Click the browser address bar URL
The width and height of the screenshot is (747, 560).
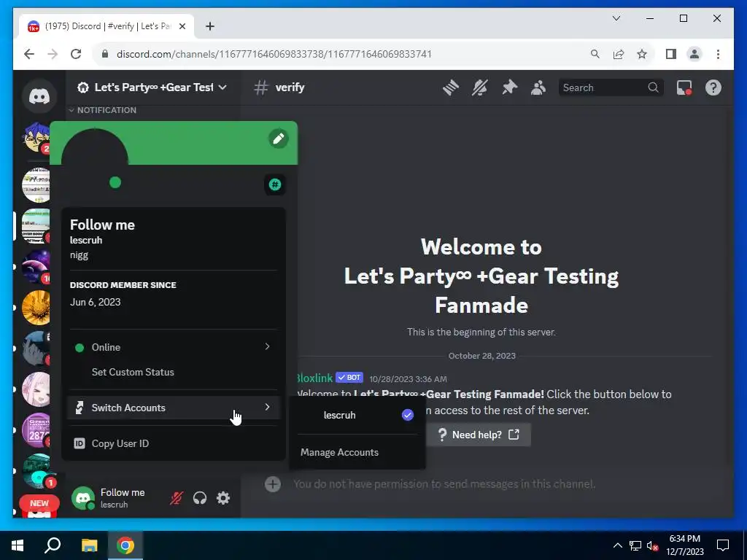click(274, 54)
